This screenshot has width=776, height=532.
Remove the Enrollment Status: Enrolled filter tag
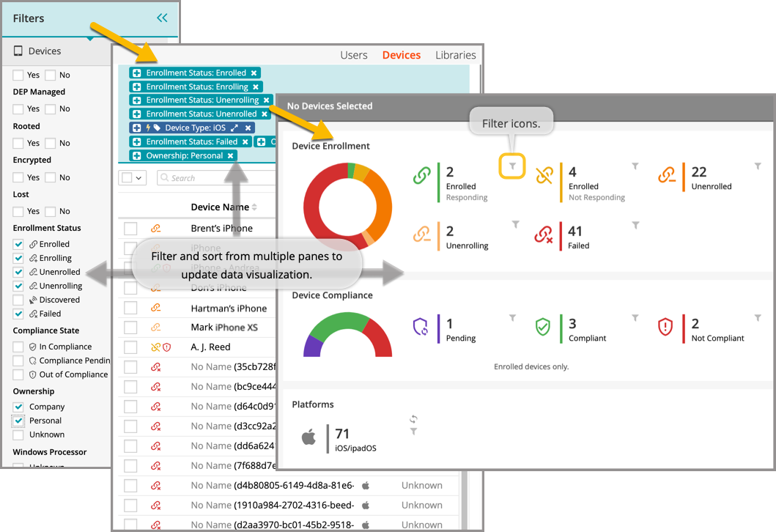[254, 73]
